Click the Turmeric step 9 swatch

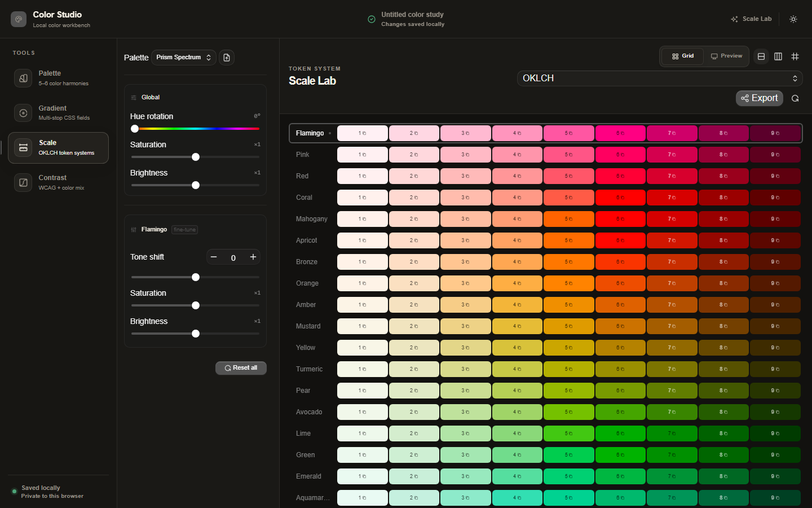pyautogui.click(x=775, y=369)
